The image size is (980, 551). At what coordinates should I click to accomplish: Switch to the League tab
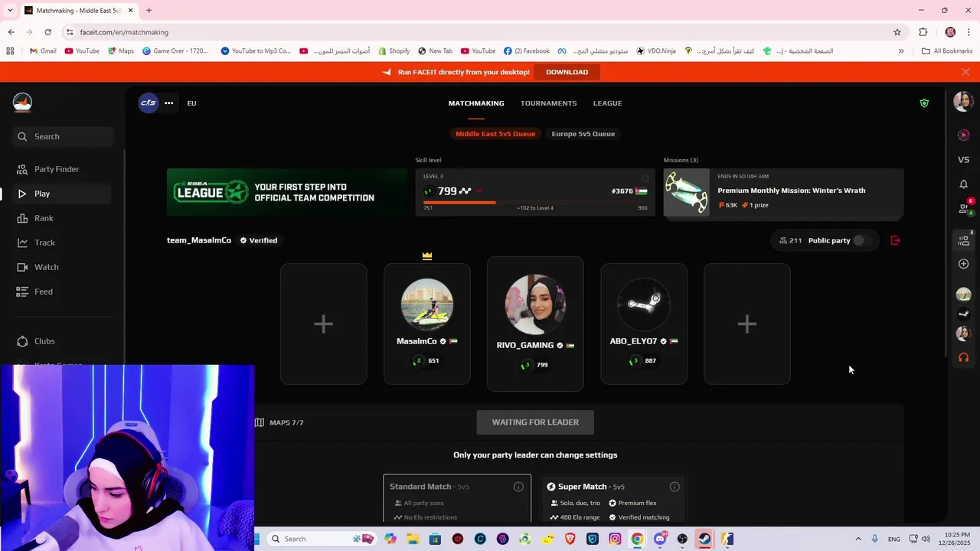[x=607, y=103]
